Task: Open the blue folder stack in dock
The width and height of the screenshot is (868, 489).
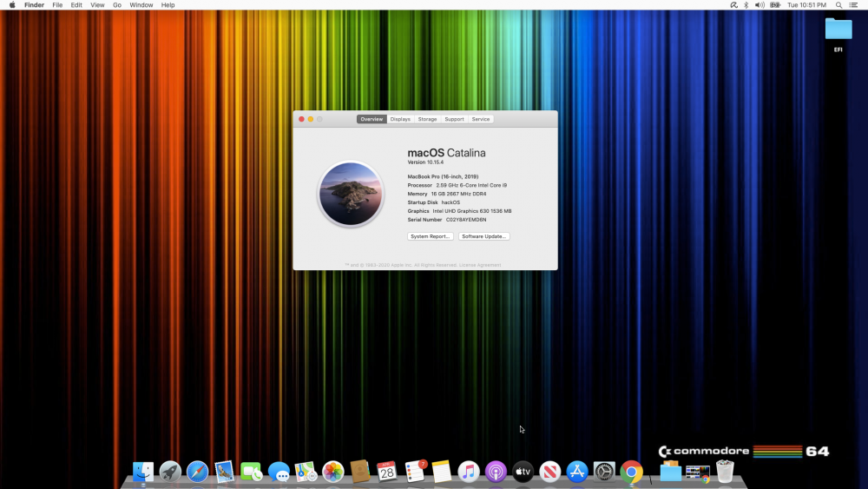Action: (670, 472)
